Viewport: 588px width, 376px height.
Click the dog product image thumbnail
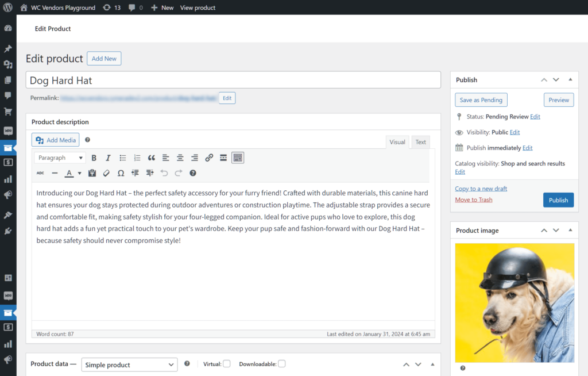coord(514,302)
